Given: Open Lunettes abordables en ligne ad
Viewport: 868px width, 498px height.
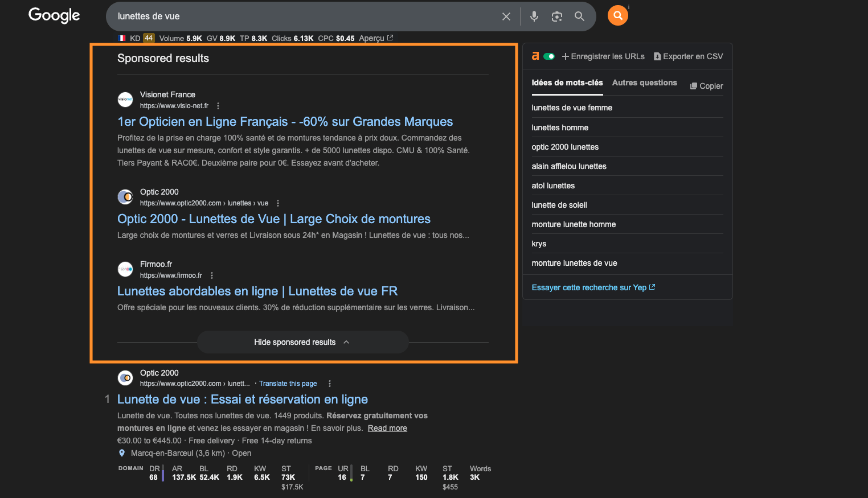Looking at the screenshot, I should pyautogui.click(x=257, y=291).
